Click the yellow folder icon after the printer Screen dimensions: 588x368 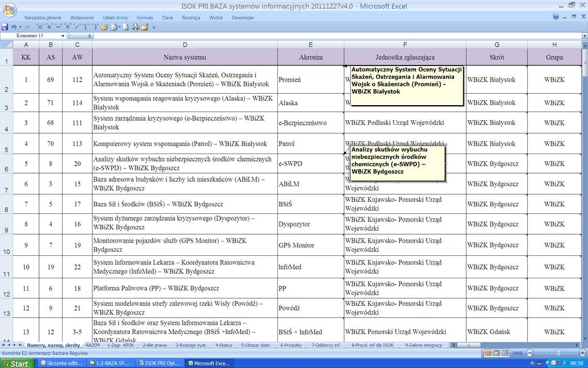(145, 27)
